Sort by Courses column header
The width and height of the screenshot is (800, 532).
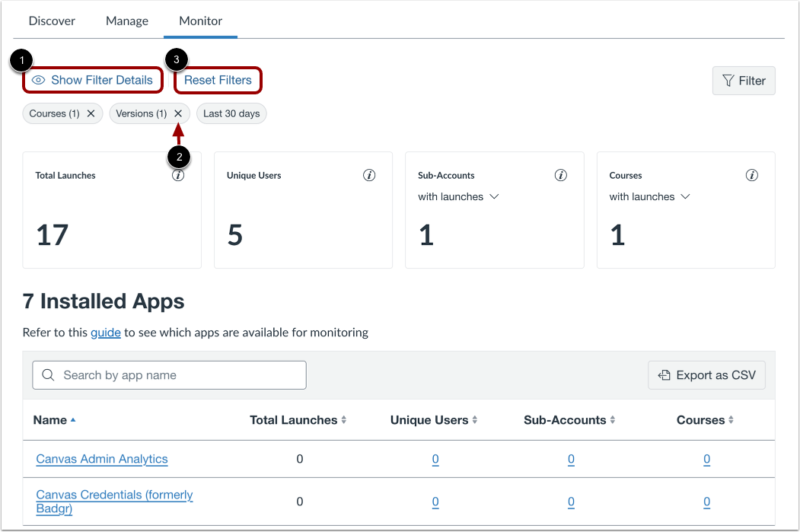coord(705,420)
